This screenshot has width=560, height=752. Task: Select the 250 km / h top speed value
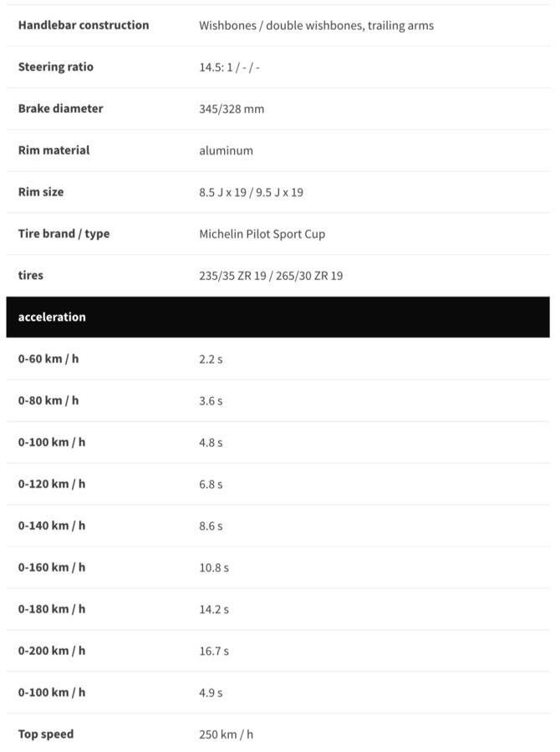pyautogui.click(x=226, y=735)
